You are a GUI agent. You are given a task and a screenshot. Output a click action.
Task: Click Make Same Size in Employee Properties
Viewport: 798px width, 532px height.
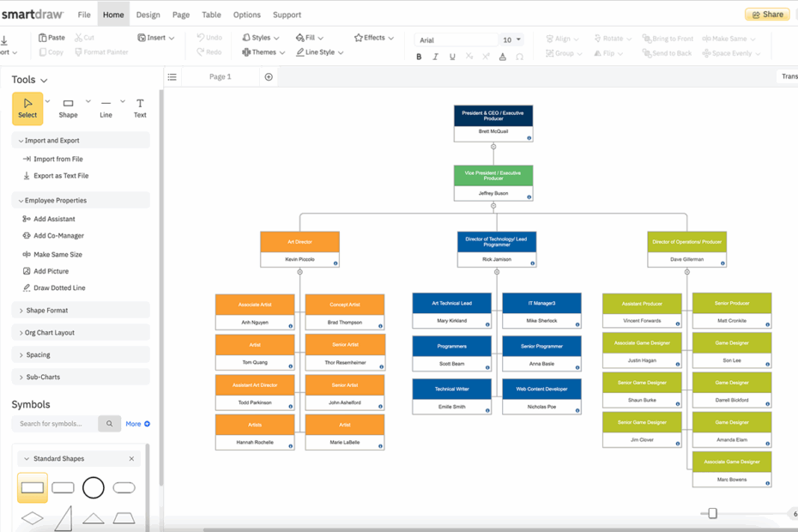[52, 255]
